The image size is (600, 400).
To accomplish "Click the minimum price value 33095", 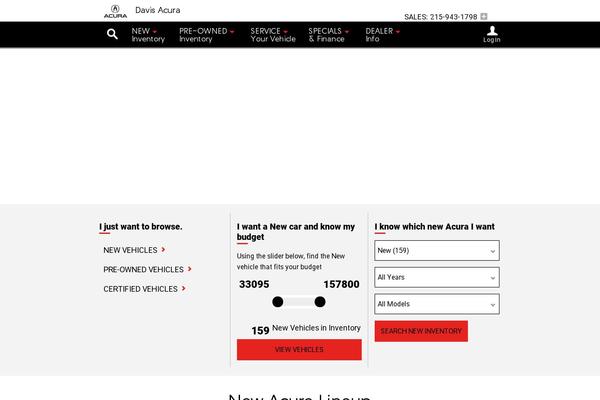I will [x=254, y=284].
